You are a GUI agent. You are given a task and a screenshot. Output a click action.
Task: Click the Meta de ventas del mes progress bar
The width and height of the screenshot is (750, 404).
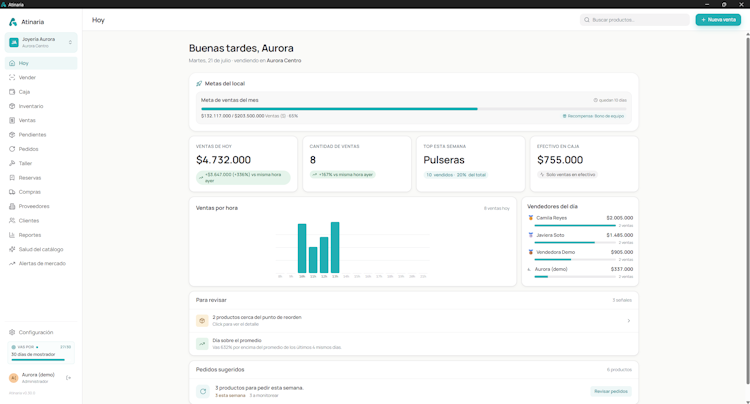click(x=414, y=109)
